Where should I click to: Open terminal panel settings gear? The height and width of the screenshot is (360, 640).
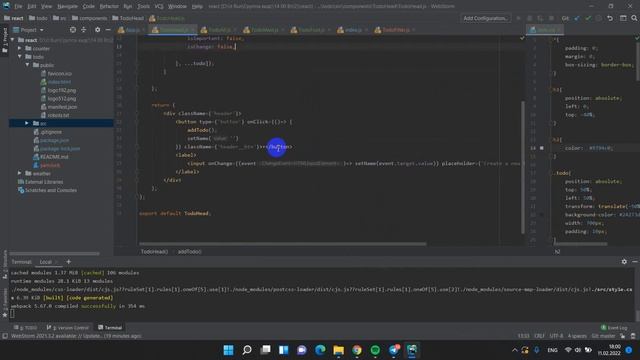pyautogui.click(x=624, y=262)
